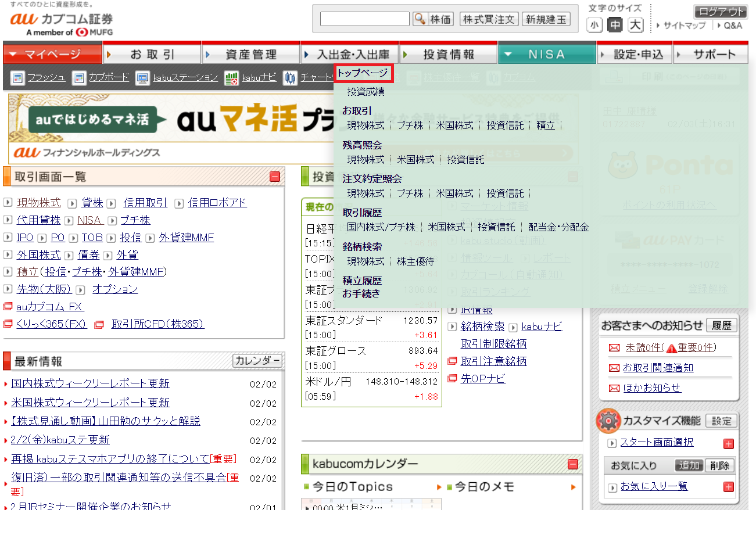Launch the kabuステーション monitor icon

(x=142, y=78)
